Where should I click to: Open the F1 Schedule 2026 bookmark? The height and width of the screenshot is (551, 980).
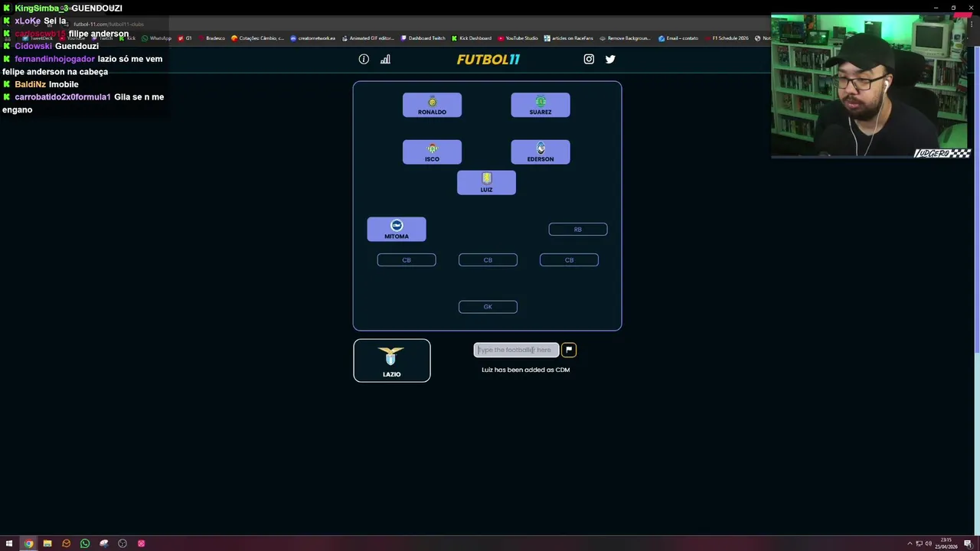click(x=726, y=38)
